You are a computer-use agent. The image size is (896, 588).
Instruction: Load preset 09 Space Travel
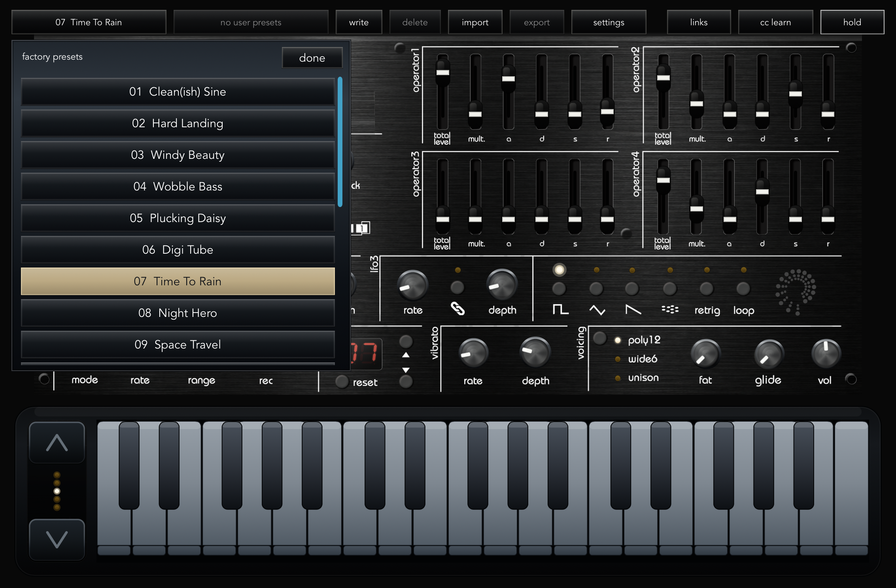178,345
